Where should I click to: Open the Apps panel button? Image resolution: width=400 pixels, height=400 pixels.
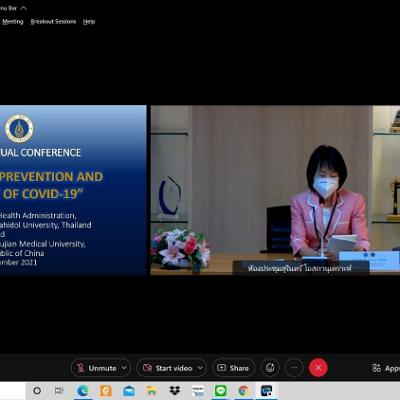(385, 368)
